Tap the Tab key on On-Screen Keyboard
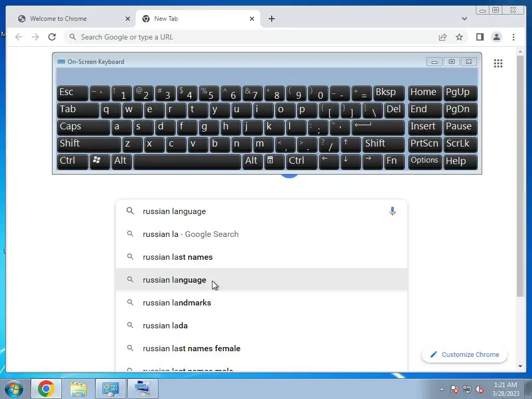 [78, 110]
